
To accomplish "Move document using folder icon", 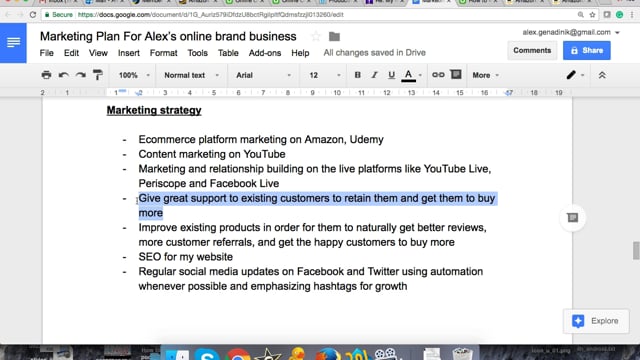I will click(x=334, y=36).
